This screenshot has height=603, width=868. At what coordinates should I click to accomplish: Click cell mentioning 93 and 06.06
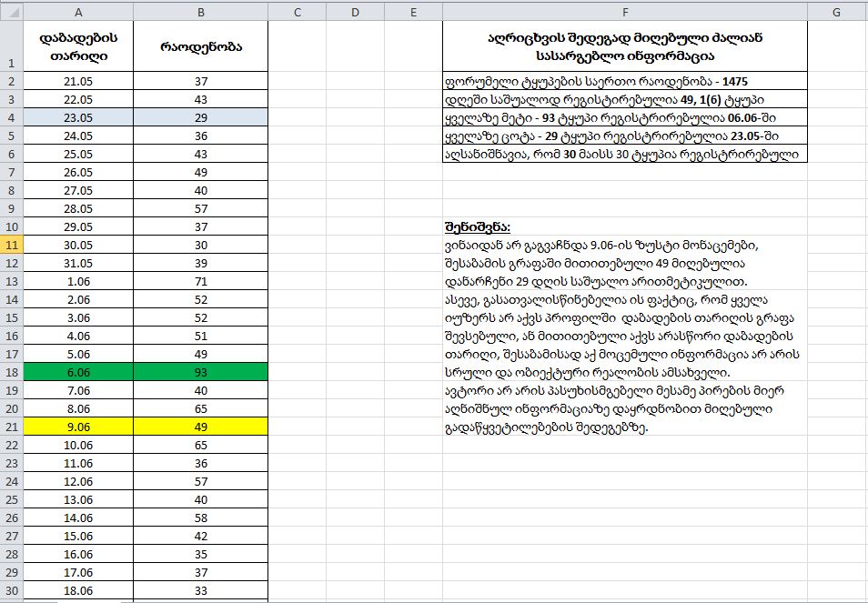(625, 117)
